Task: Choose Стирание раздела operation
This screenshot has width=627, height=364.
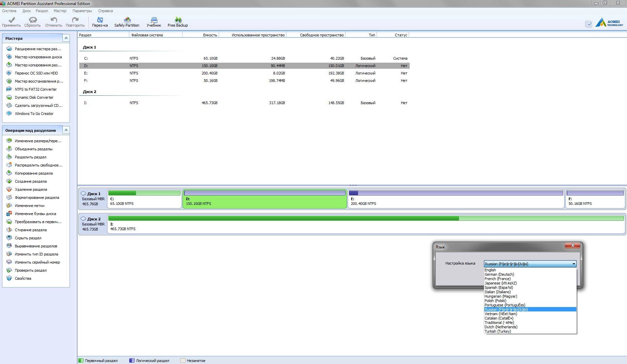Action: pos(30,230)
